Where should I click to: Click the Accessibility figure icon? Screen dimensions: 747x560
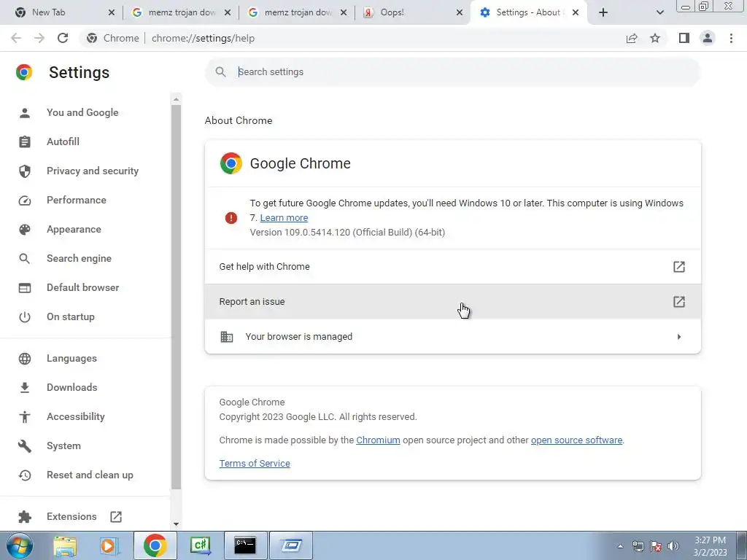(x=25, y=416)
